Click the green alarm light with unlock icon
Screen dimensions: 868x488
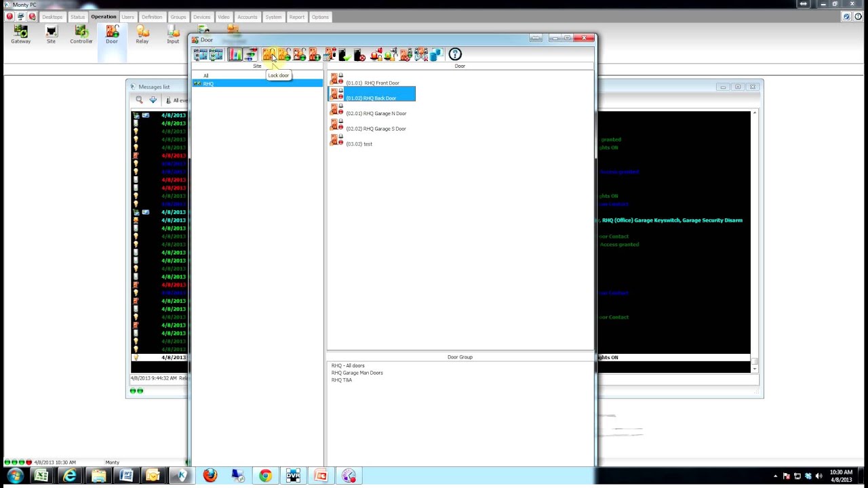point(391,54)
